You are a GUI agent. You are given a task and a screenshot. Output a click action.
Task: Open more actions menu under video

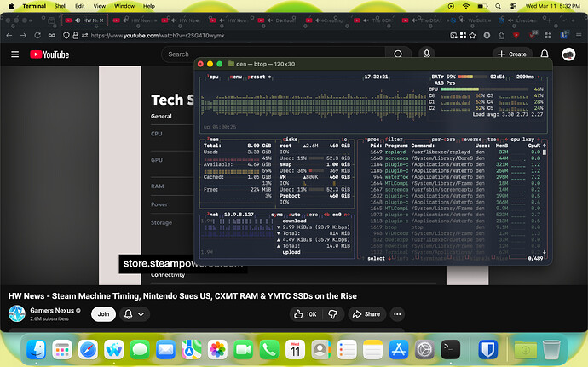click(397, 314)
